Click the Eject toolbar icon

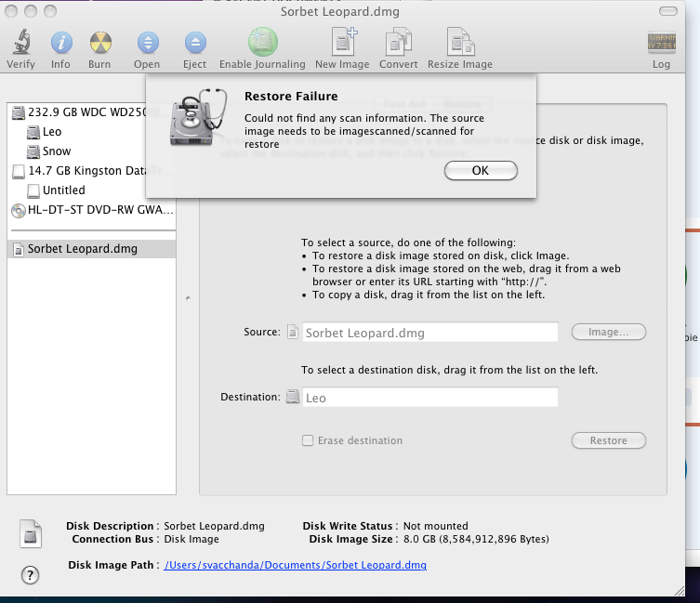point(195,43)
